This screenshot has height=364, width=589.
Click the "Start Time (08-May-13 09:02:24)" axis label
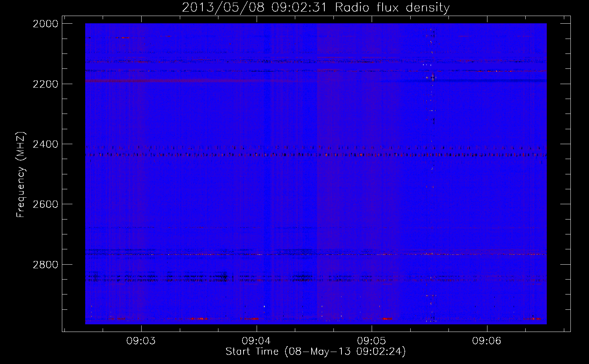point(316,352)
